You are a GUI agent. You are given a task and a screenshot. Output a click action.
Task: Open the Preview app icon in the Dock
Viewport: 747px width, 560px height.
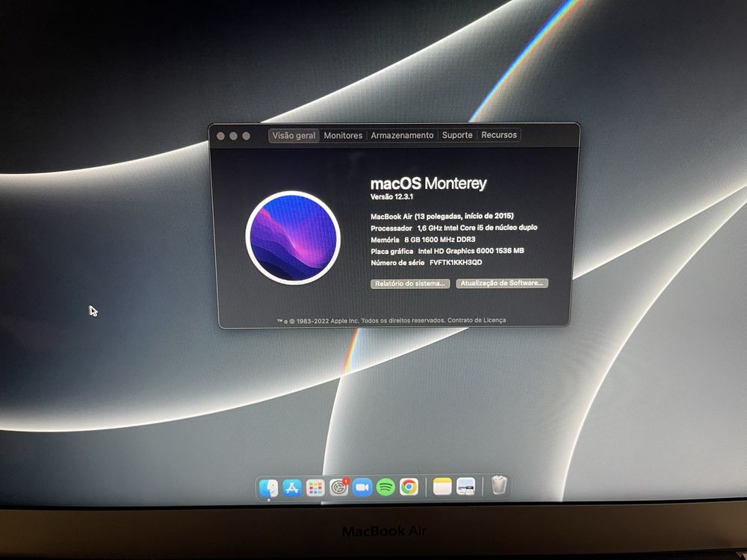point(465,486)
